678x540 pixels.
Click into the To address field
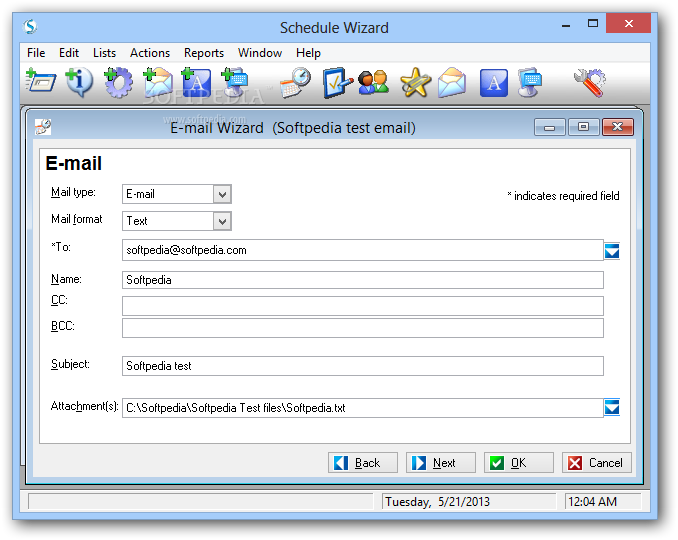pos(363,250)
